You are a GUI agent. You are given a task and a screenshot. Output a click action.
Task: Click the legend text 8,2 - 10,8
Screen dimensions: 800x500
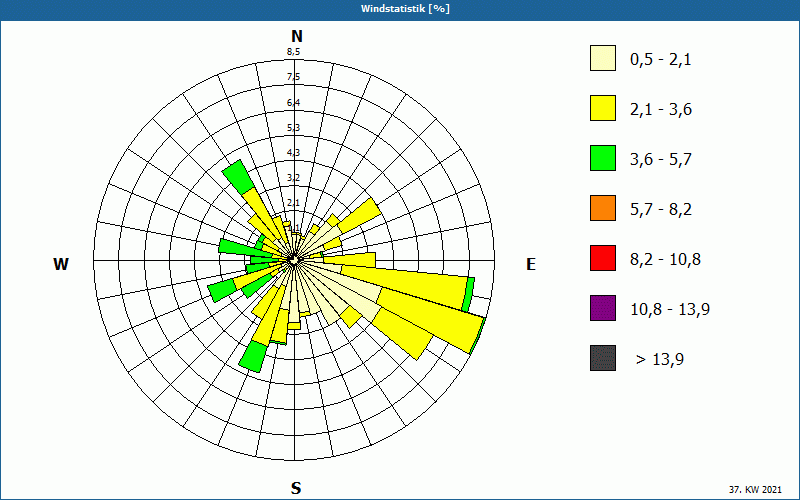tap(665, 260)
